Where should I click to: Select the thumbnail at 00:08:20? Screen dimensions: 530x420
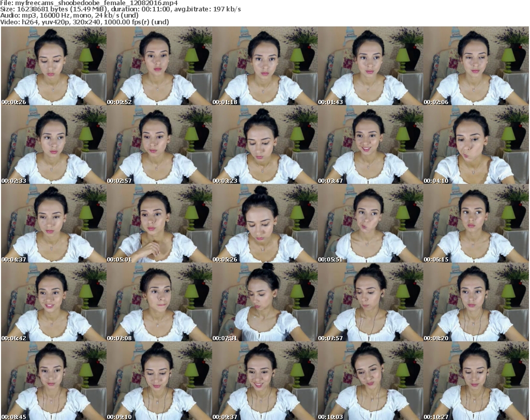pyautogui.click(x=476, y=302)
